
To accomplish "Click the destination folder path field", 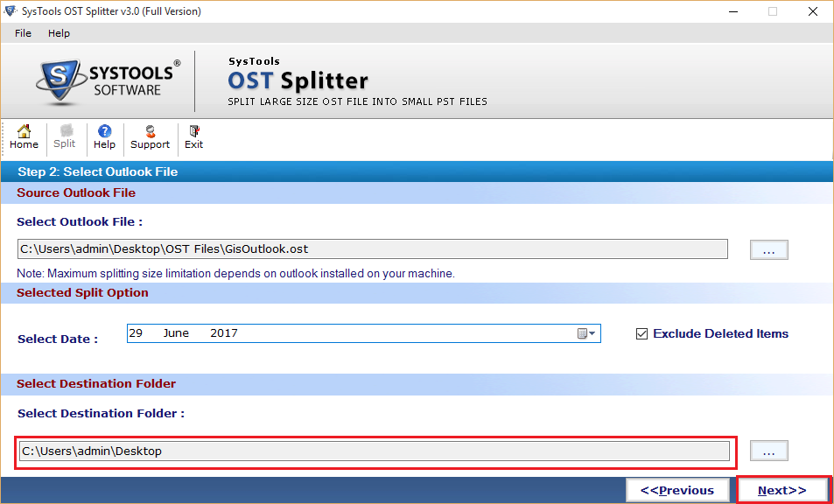I will pyautogui.click(x=375, y=451).
